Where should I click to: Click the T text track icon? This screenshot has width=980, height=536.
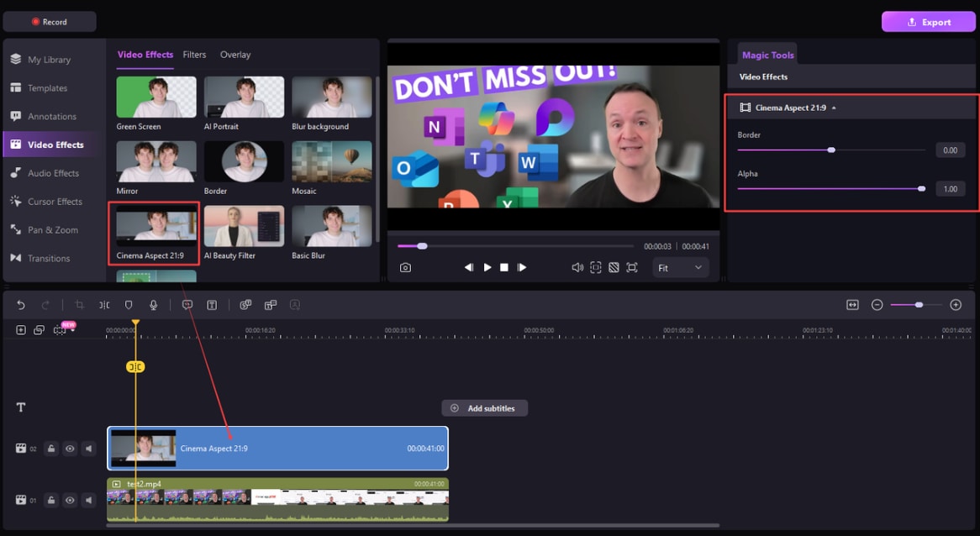click(x=21, y=407)
